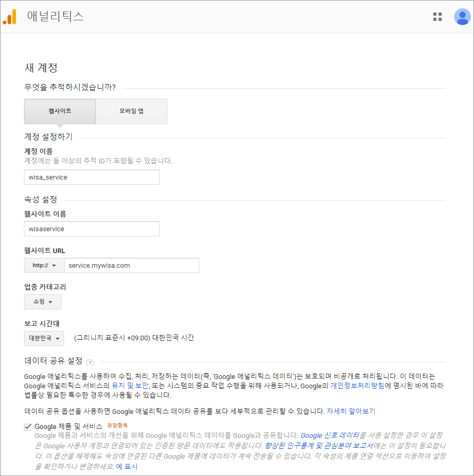Screen dimensions: 474x476
Task: Open the http:// protocol dropdown
Action: [x=44, y=266]
